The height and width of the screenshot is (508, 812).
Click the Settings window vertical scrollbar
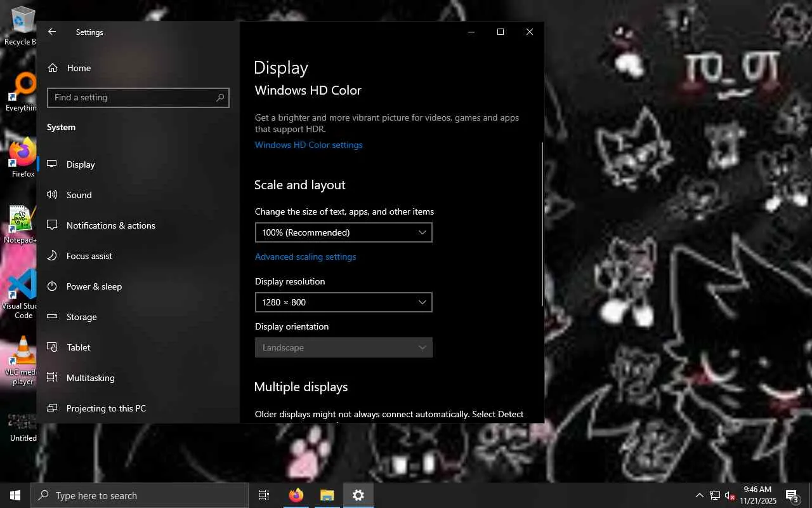point(542,224)
